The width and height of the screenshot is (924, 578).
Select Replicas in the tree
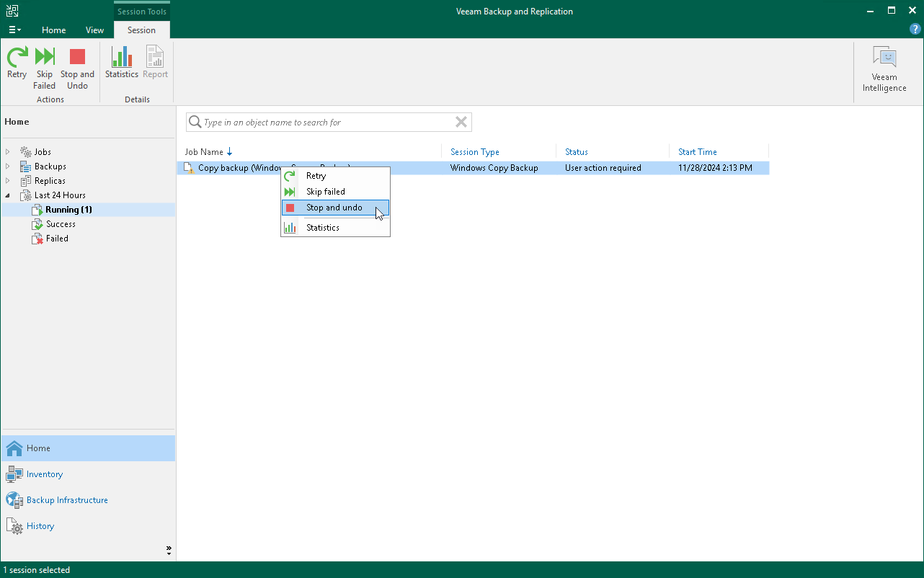pyautogui.click(x=50, y=181)
